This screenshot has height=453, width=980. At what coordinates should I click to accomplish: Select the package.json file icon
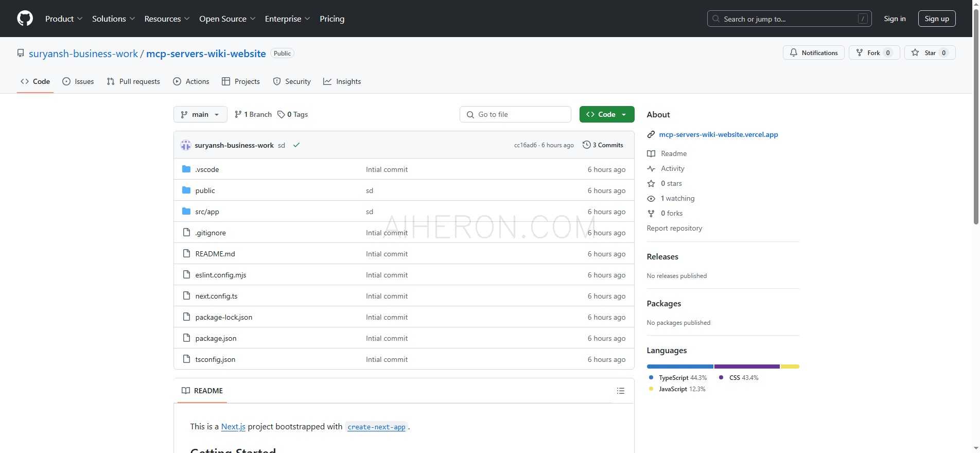click(186, 338)
